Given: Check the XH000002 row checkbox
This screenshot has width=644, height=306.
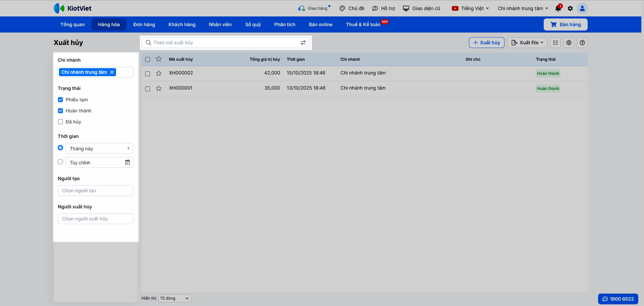Looking at the screenshot, I should (x=148, y=73).
